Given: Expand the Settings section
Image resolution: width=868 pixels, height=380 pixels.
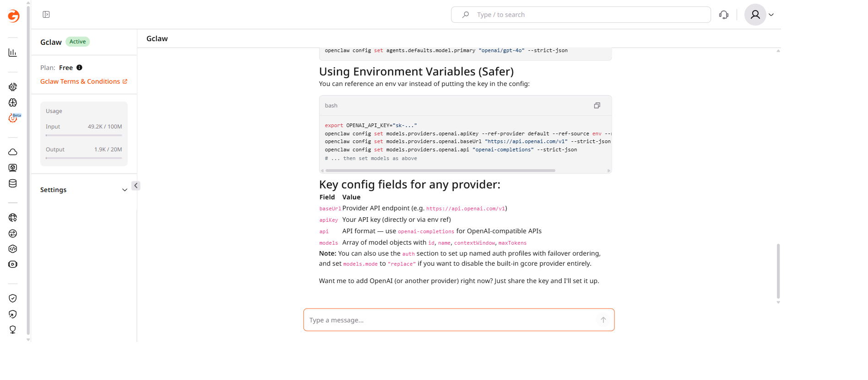Looking at the screenshot, I should 84,190.
